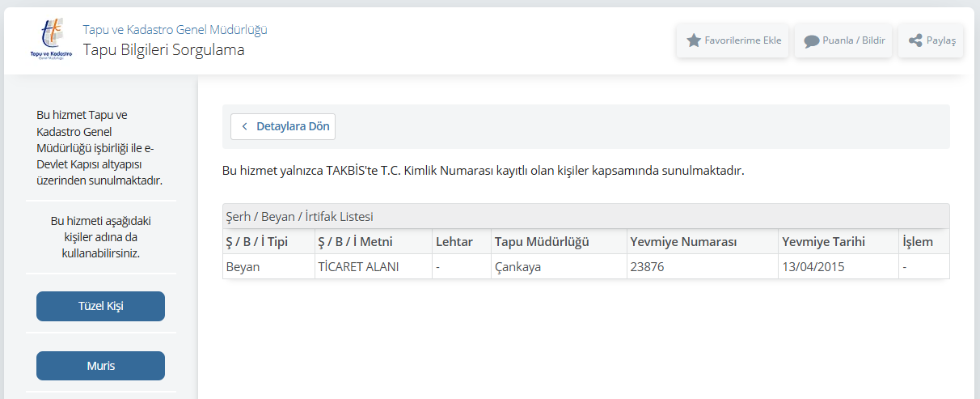Click the Çankaya cell in the row

[517, 267]
